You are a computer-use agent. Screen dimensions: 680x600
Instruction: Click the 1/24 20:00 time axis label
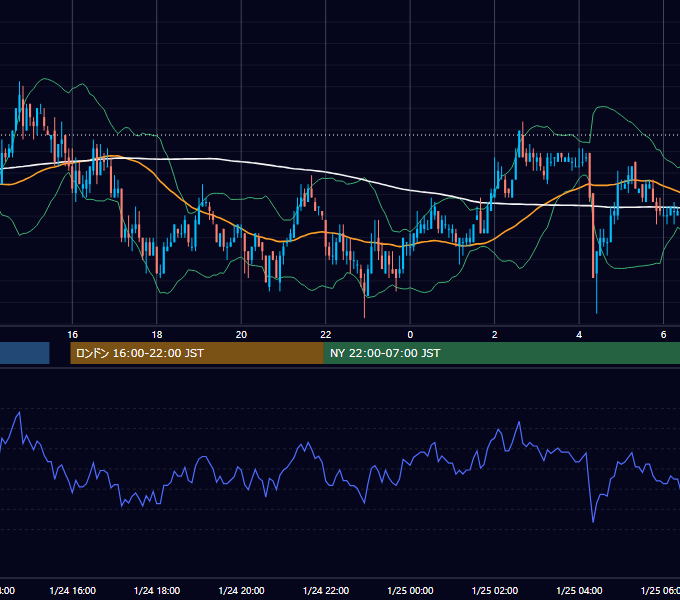point(241,590)
